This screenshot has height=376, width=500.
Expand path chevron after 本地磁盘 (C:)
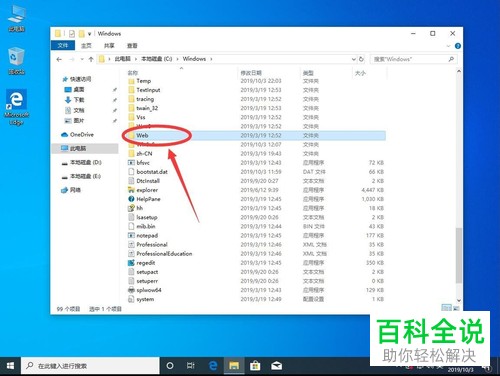pos(177,59)
